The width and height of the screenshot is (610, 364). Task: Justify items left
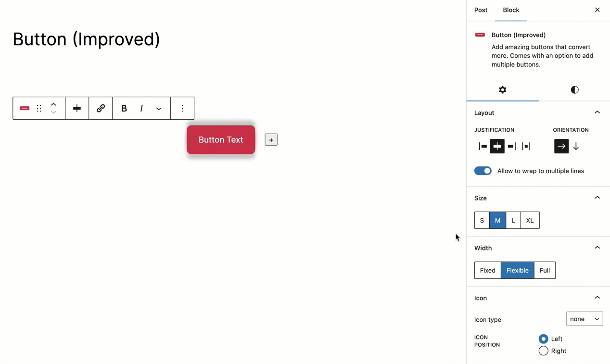pos(483,146)
